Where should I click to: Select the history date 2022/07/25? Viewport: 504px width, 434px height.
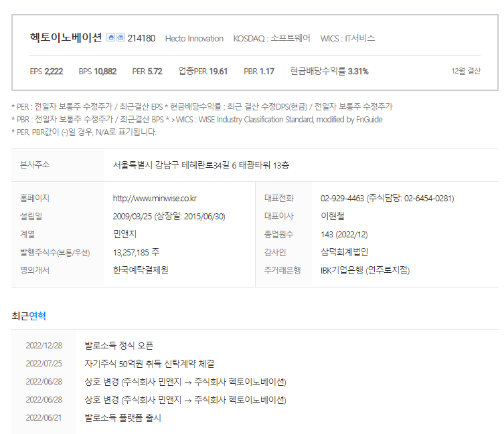click(44, 364)
